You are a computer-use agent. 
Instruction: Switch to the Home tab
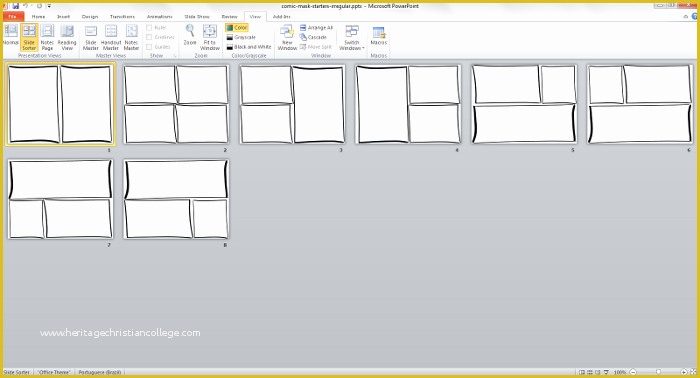click(x=38, y=17)
